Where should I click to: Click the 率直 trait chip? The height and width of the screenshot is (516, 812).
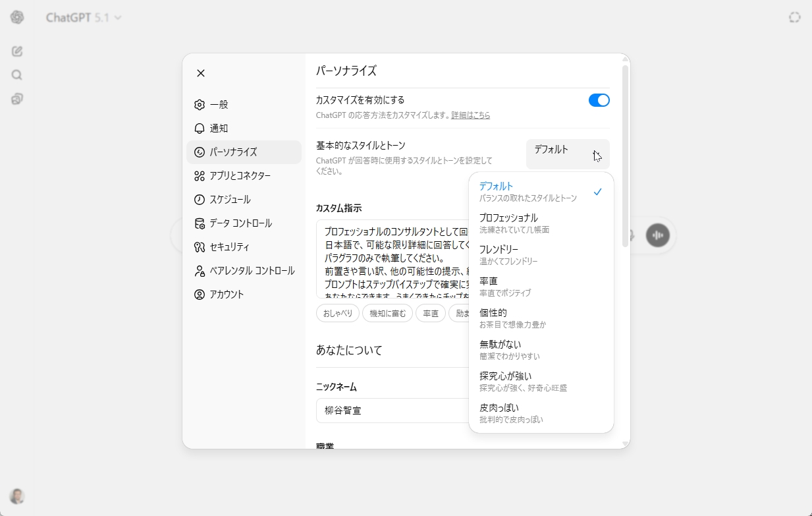pyautogui.click(x=431, y=313)
